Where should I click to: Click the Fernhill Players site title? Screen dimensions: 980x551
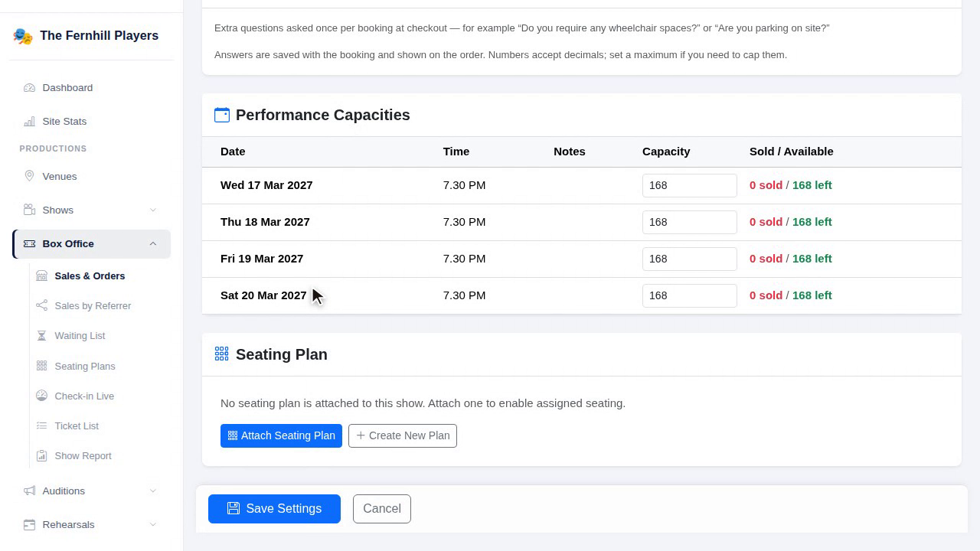coord(99,36)
